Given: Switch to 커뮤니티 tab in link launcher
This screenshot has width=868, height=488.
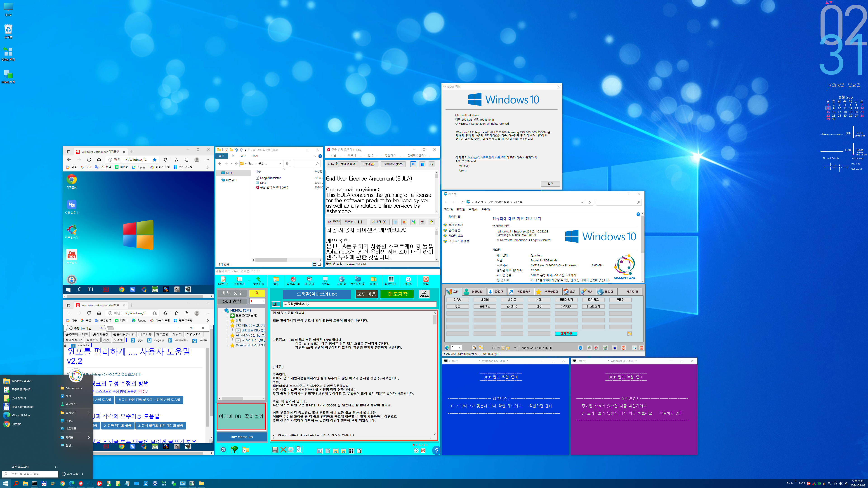Looking at the screenshot, I should click(x=474, y=292).
